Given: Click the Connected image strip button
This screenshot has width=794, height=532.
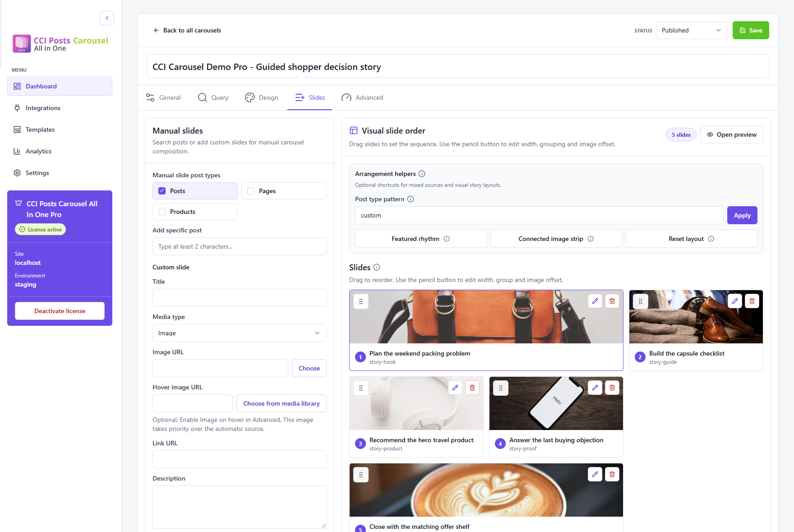Looking at the screenshot, I should tap(556, 239).
